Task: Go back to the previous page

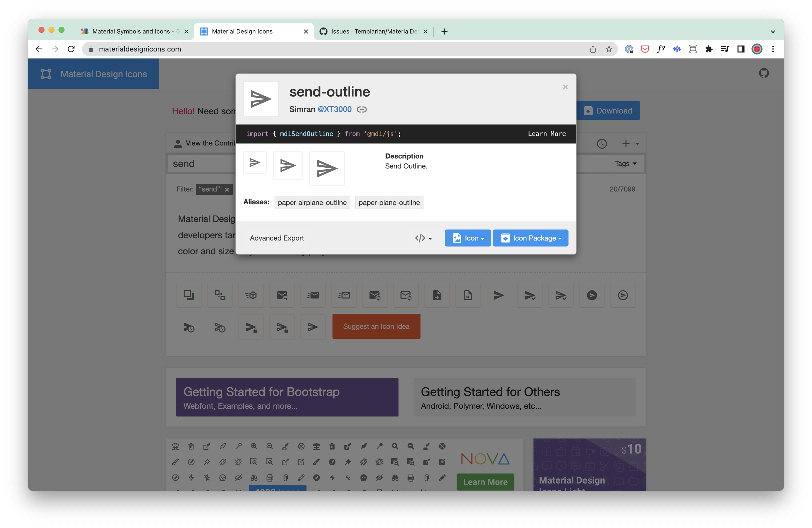Action: tap(39, 49)
